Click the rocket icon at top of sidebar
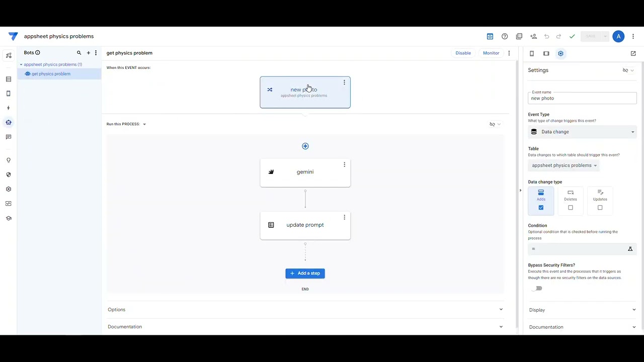644x362 pixels. [9, 55]
